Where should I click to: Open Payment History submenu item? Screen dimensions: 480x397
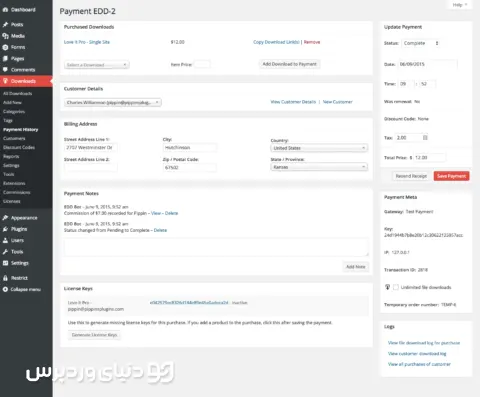tap(21, 129)
